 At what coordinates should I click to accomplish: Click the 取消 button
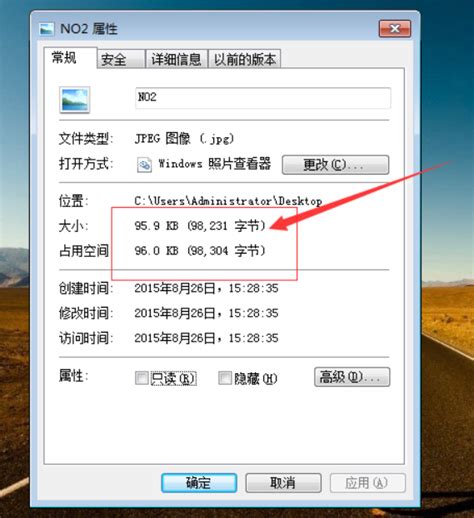click(x=283, y=483)
